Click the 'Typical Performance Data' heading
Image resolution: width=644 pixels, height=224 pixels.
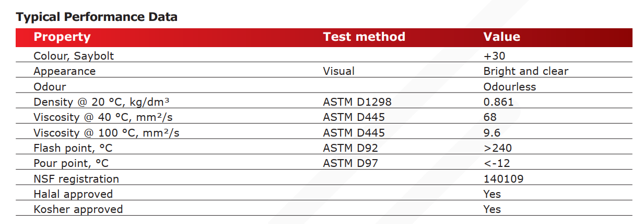97,17
